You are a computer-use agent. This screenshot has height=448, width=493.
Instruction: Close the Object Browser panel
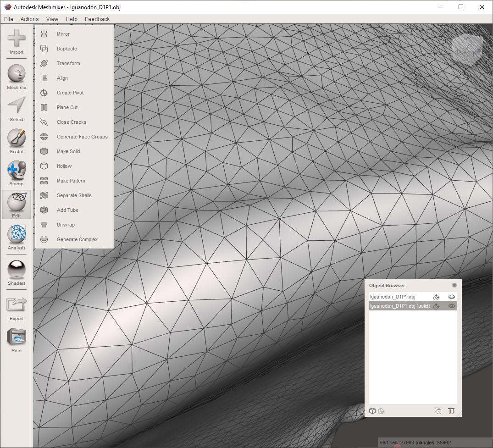tap(454, 285)
